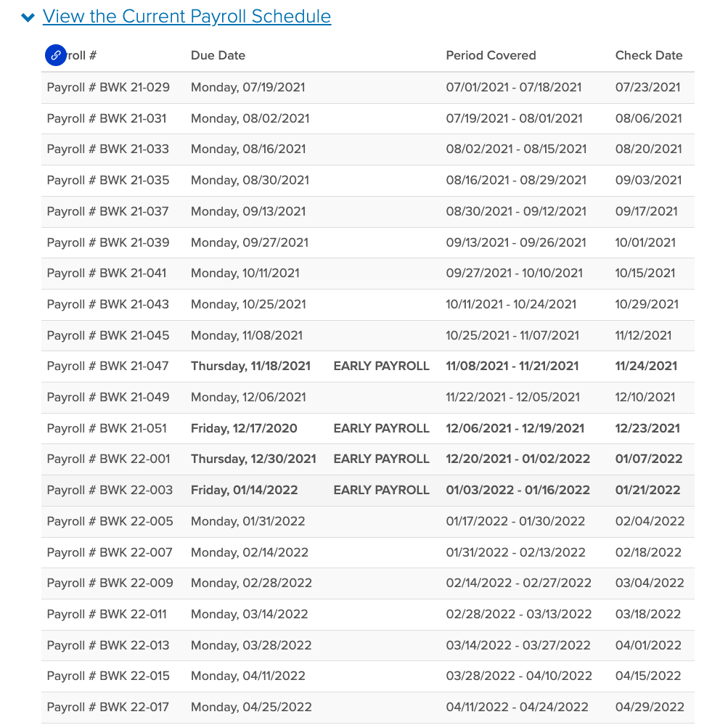Select Payroll # BWK 22-017 cell
The image size is (728, 725).
point(107,706)
